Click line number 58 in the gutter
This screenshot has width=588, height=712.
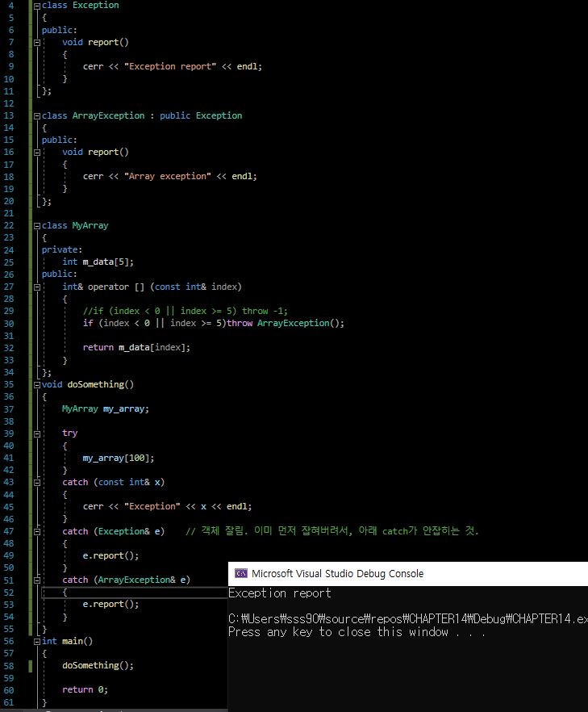point(9,665)
